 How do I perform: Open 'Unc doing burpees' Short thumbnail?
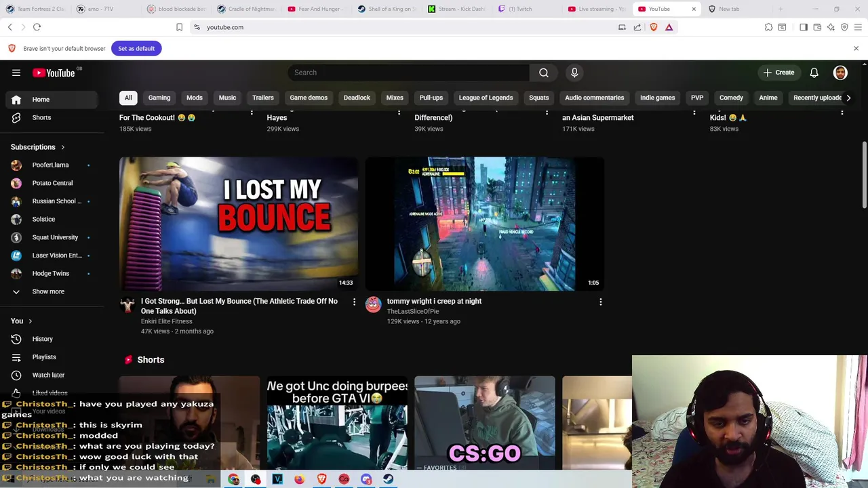[x=337, y=423]
